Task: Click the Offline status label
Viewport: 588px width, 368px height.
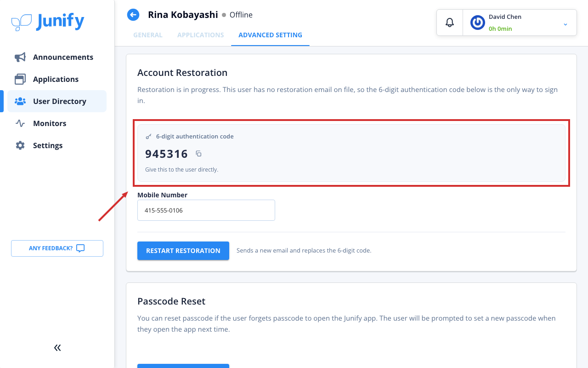Action: tap(241, 15)
